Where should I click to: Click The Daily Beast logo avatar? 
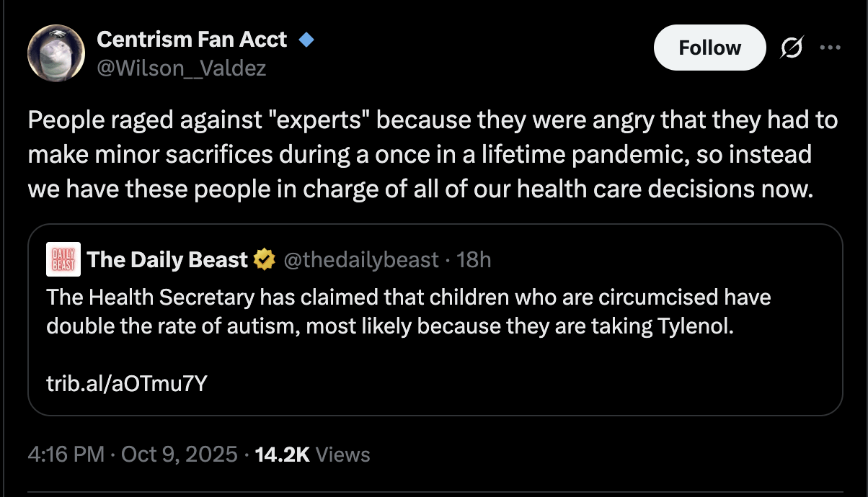63,259
